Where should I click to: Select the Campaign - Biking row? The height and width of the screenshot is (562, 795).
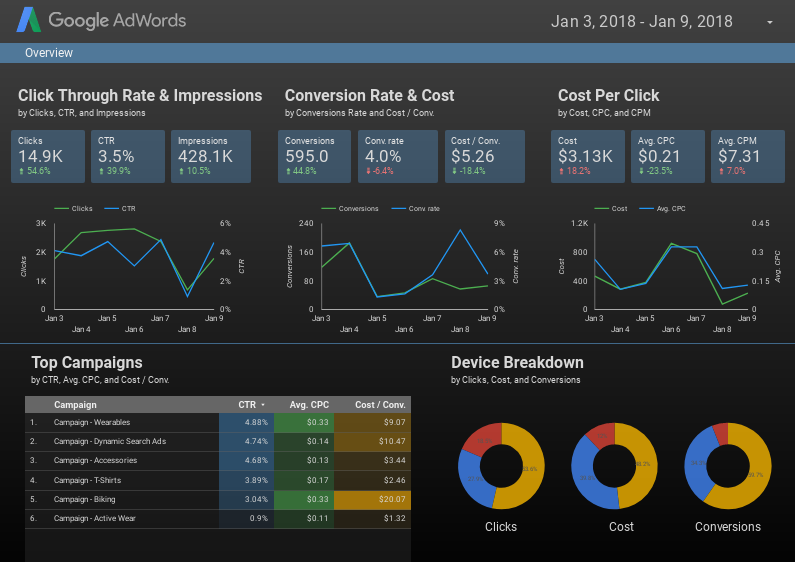[218, 500]
